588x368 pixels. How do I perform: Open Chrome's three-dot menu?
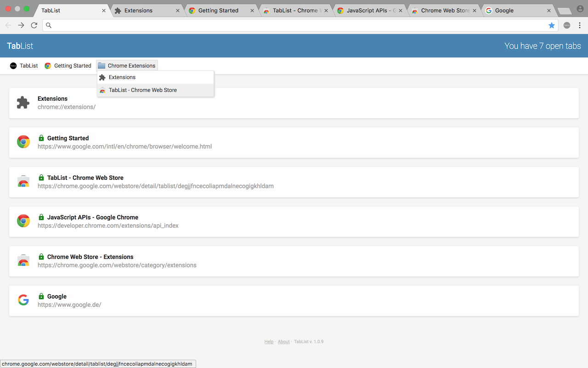pos(580,25)
